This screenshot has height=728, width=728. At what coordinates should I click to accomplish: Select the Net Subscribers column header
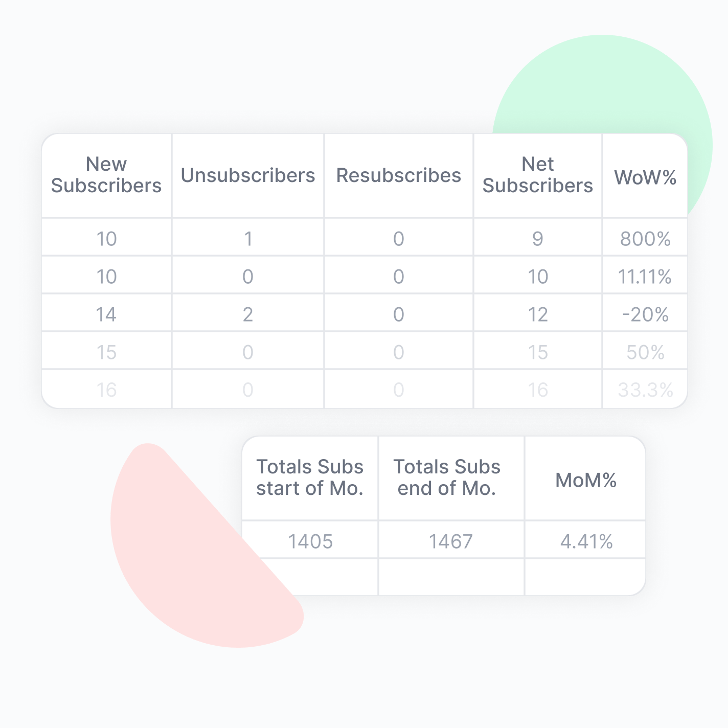(538, 175)
